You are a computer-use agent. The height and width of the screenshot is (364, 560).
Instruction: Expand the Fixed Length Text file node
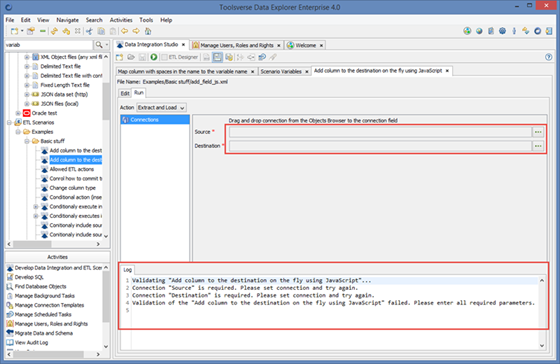pyautogui.click(x=27, y=85)
